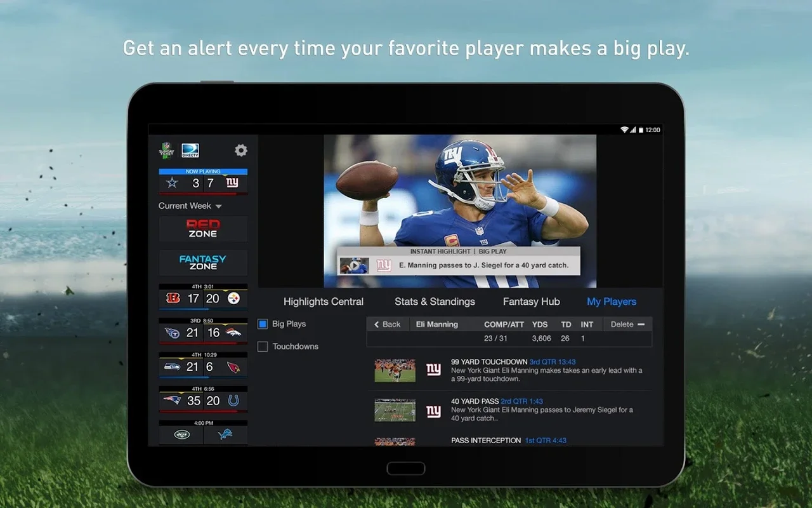
Task: Tap the tablet home button
Action: click(406, 468)
